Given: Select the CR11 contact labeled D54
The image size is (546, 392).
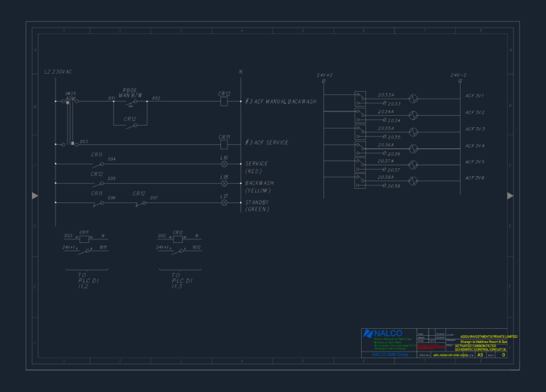Looking at the screenshot, I should point(98,164).
